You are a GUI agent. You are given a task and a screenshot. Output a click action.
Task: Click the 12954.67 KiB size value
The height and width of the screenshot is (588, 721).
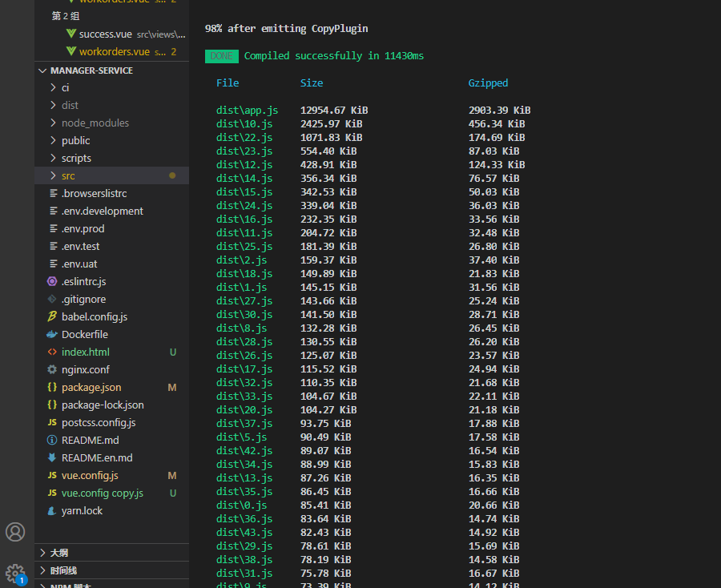[x=334, y=111]
